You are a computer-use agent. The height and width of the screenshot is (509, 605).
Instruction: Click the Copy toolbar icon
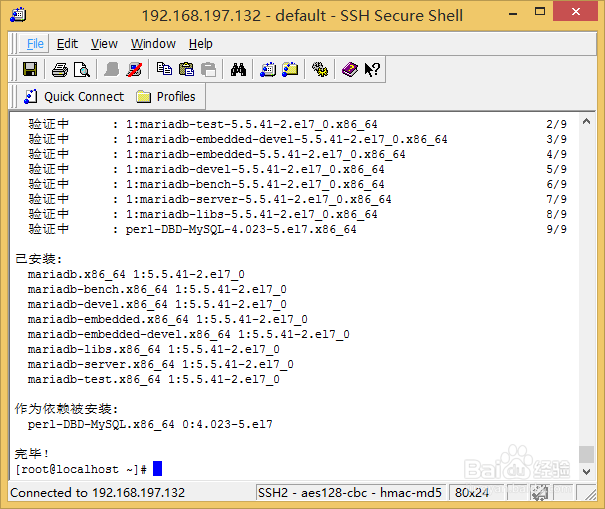pos(164,69)
